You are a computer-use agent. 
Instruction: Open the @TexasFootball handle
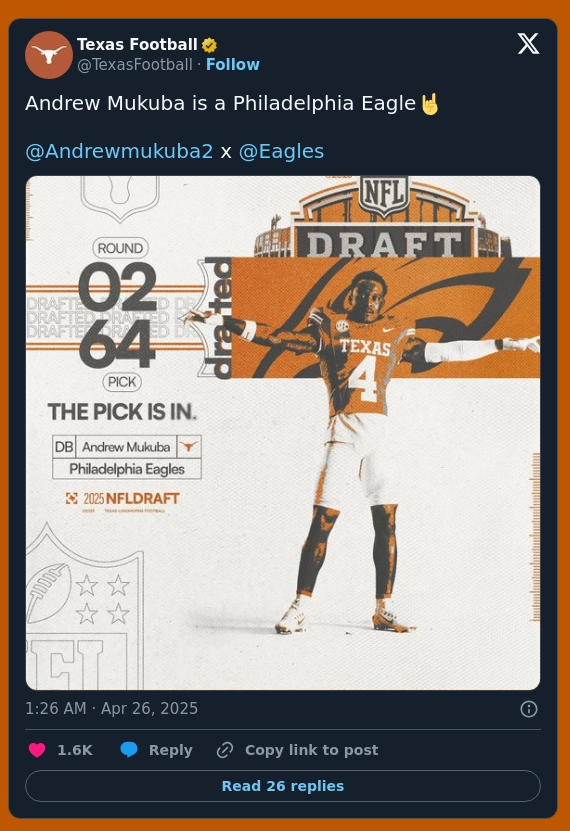135,65
